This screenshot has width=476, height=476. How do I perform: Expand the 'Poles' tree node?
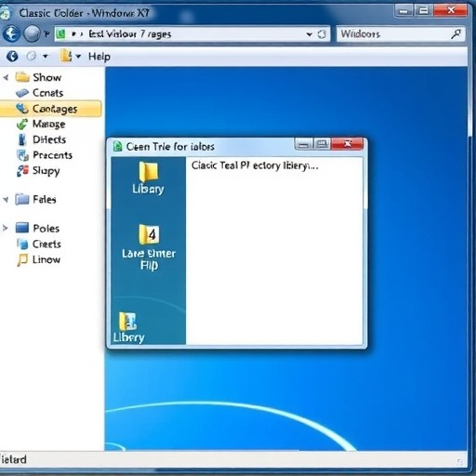pyautogui.click(x=6, y=229)
